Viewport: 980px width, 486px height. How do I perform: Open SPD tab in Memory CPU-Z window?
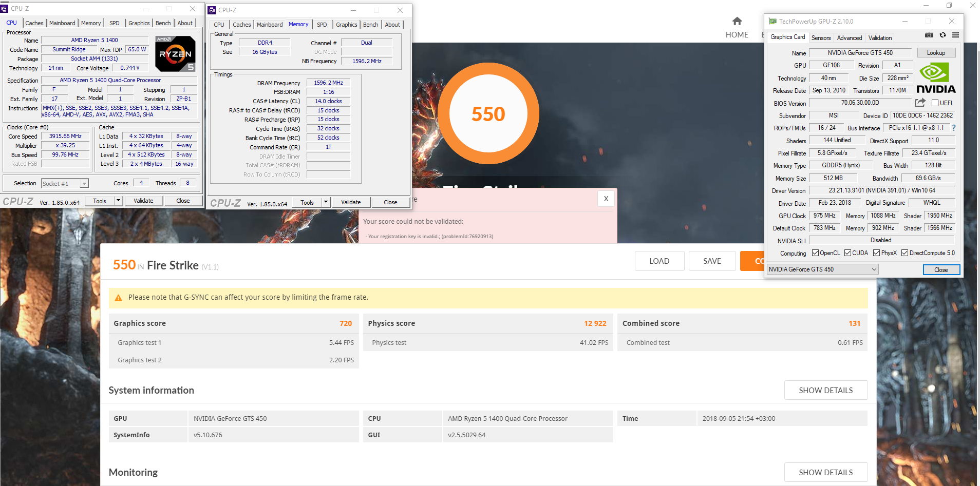pyautogui.click(x=322, y=25)
